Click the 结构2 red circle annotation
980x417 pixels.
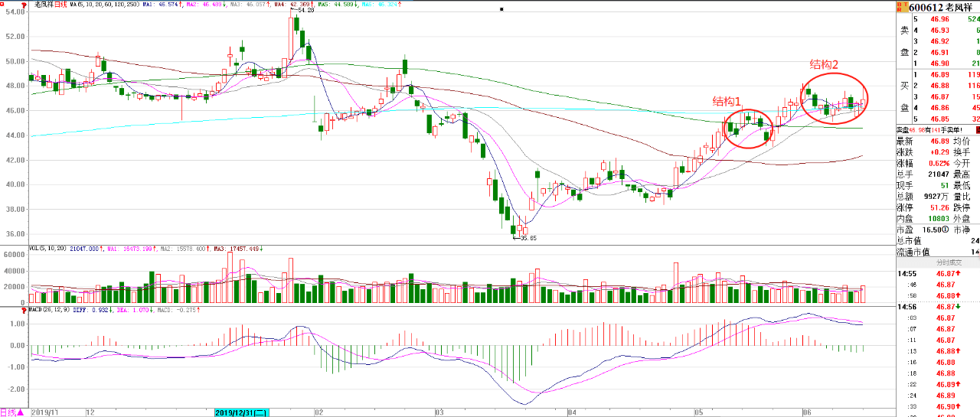835,98
